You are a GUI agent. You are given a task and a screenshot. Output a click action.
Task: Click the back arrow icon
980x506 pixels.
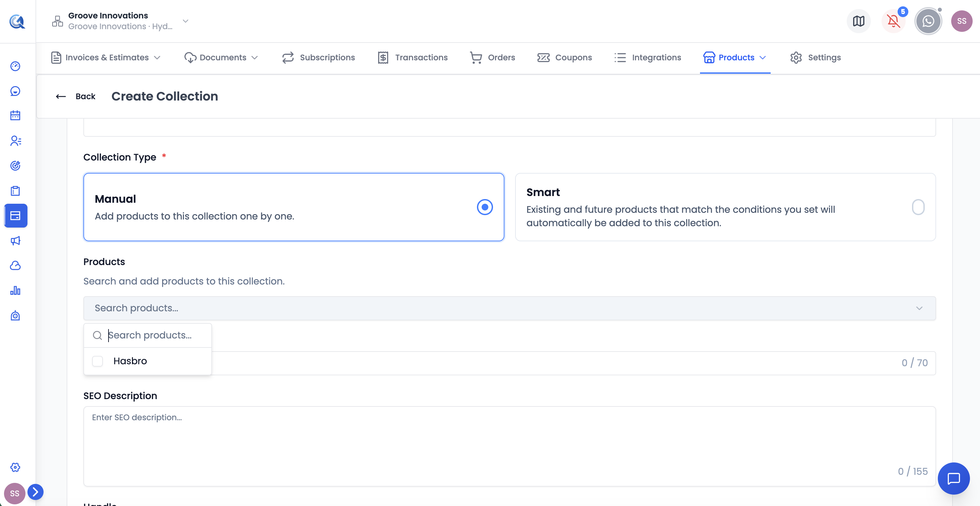coord(61,97)
